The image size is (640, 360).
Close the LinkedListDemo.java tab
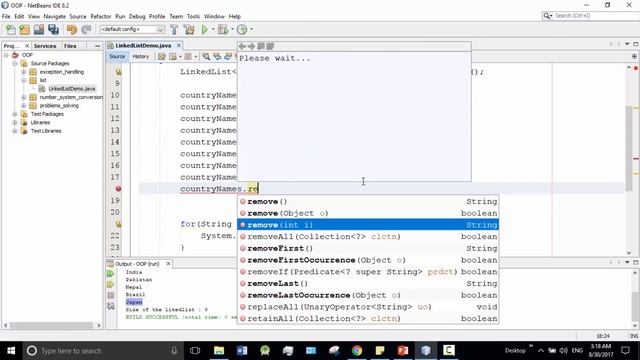click(x=178, y=46)
